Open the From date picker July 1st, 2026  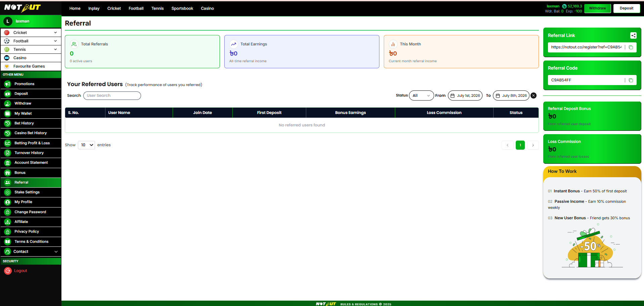click(x=465, y=95)
